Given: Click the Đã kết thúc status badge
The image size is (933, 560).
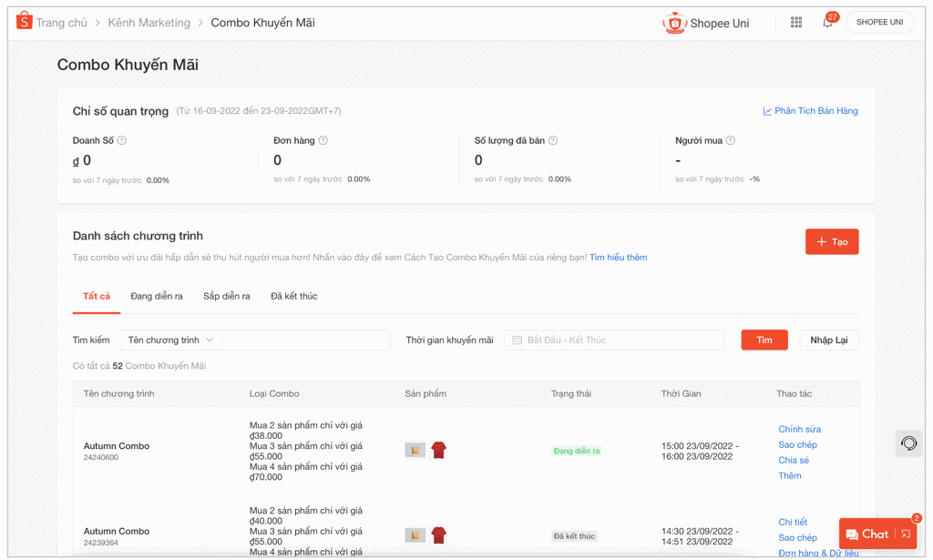Looking at the screenshot, I should pos(574,536).
